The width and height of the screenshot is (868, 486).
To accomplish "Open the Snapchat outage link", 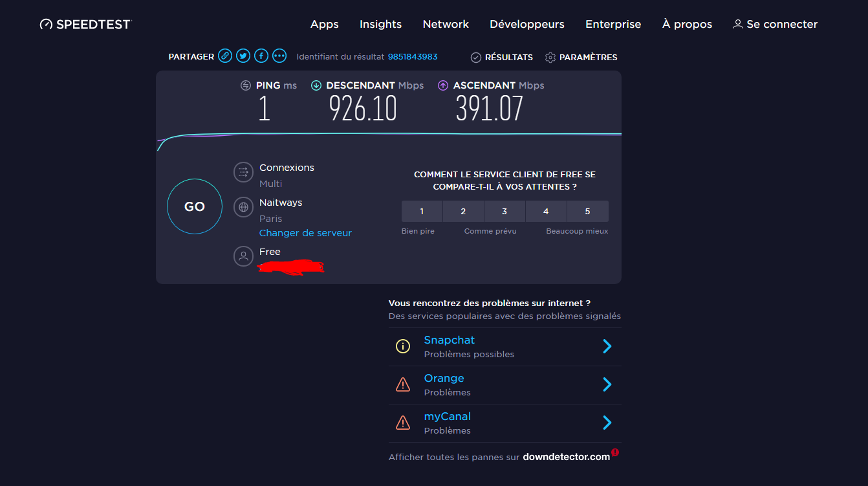I will click(x=450, y=340).
